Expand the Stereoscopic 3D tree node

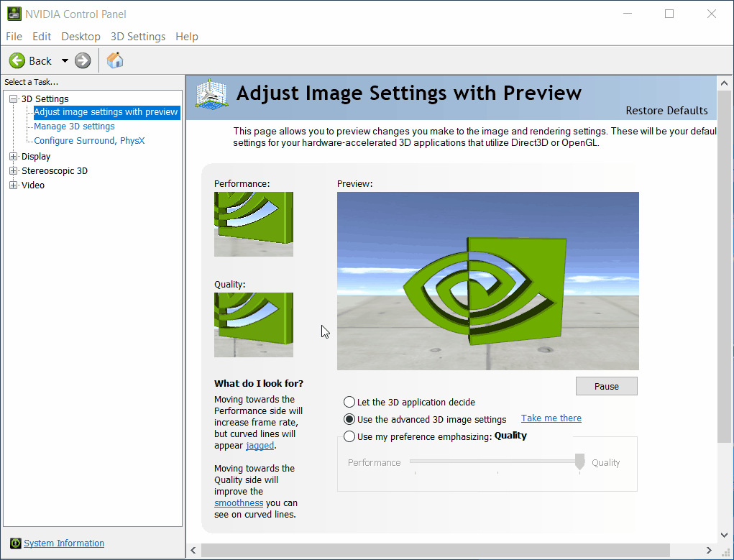coord(12,170)
